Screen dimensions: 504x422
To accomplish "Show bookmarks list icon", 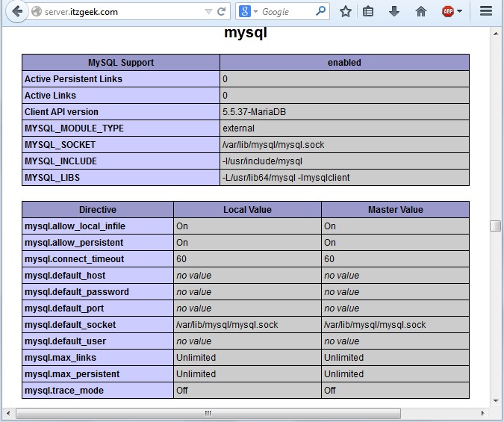I will point(368,11).
